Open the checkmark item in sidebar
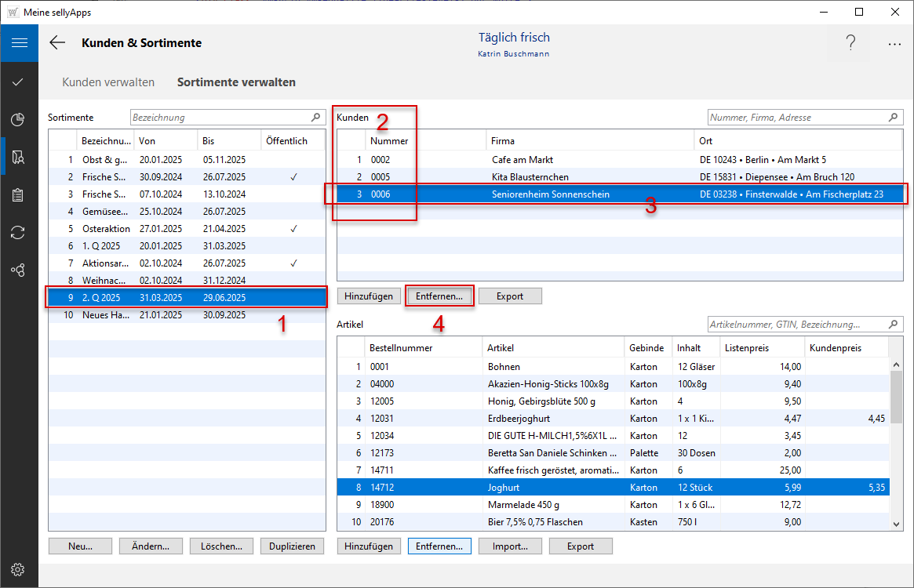Viewport: 914px width, 588px height. click(19, 82)
